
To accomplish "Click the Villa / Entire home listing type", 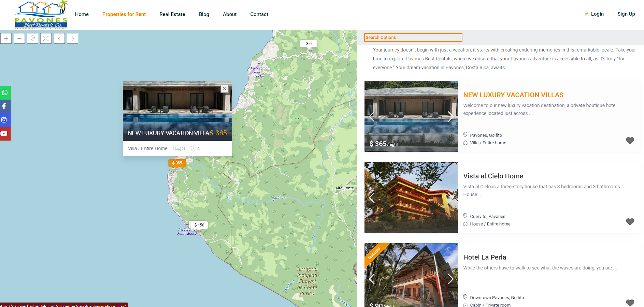I will click(488, 143).
